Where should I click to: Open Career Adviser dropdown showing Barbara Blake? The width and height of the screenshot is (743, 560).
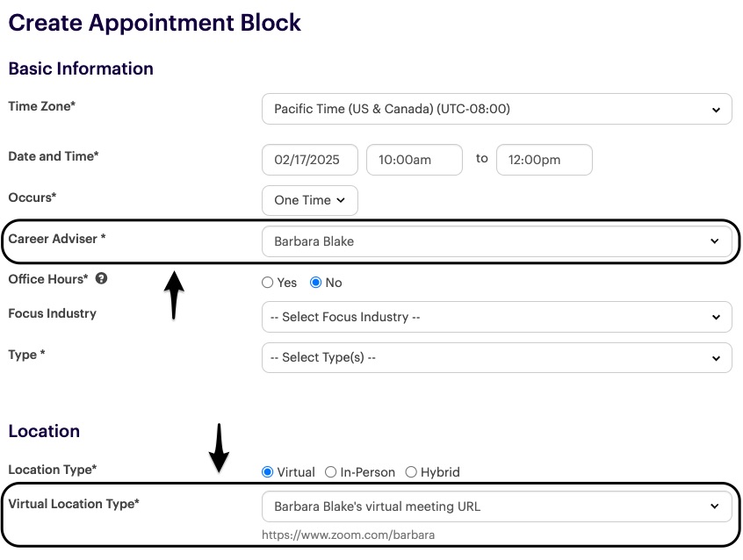pos(496,241)
